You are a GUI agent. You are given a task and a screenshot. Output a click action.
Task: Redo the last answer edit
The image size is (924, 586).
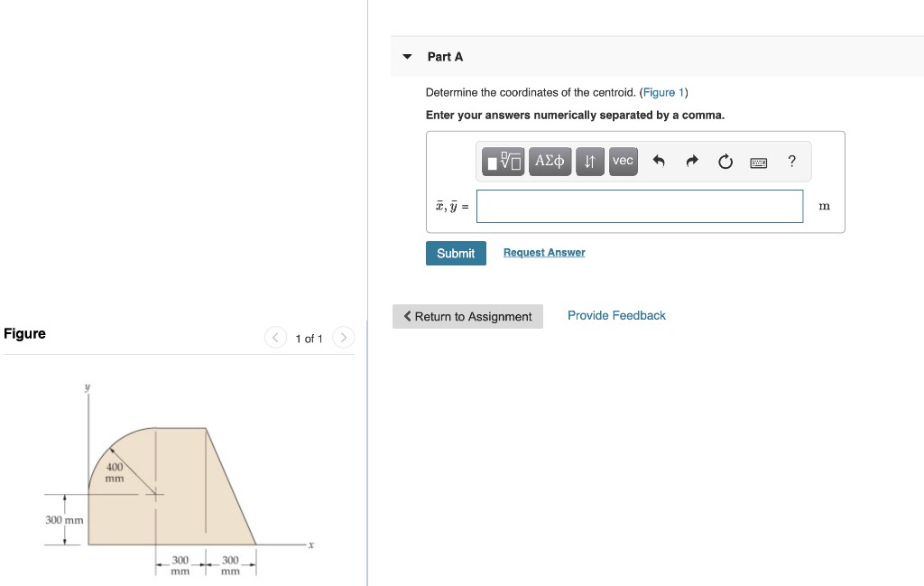(x=691, y=161)
